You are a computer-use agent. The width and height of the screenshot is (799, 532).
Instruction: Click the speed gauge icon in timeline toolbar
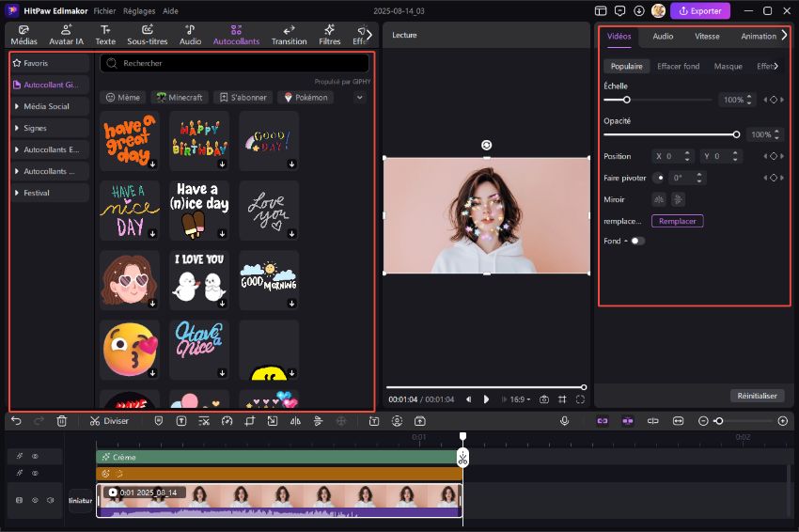pyautogui.click(x=227, y=421)
